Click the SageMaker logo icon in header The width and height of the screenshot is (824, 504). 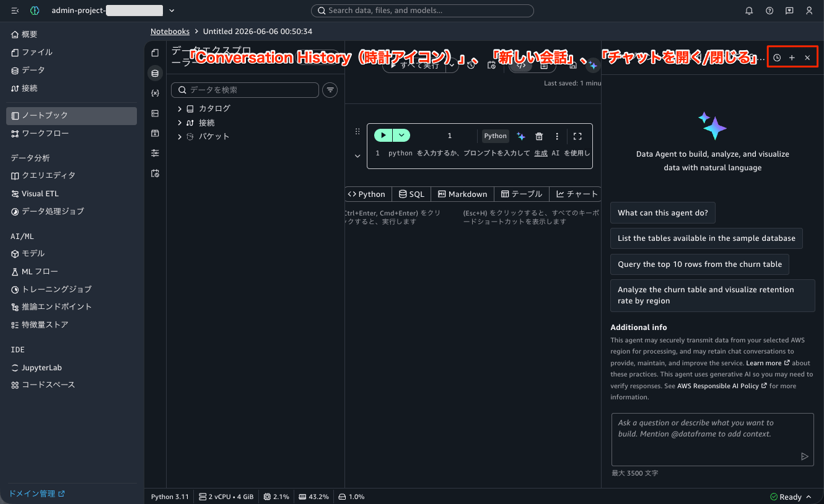tap(35, 11)
